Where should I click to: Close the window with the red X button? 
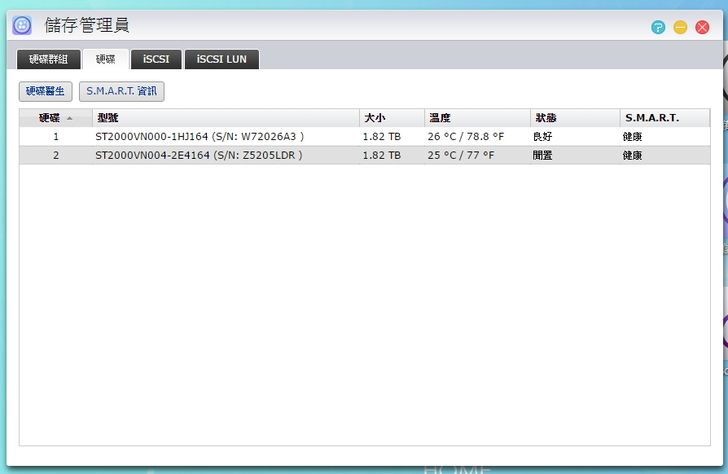[x=702, y=27]
